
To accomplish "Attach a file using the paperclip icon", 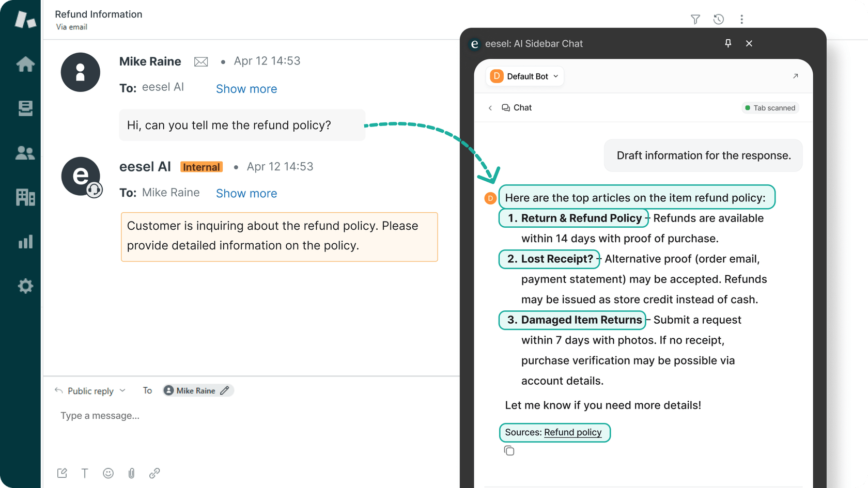I will pos(131,473).
